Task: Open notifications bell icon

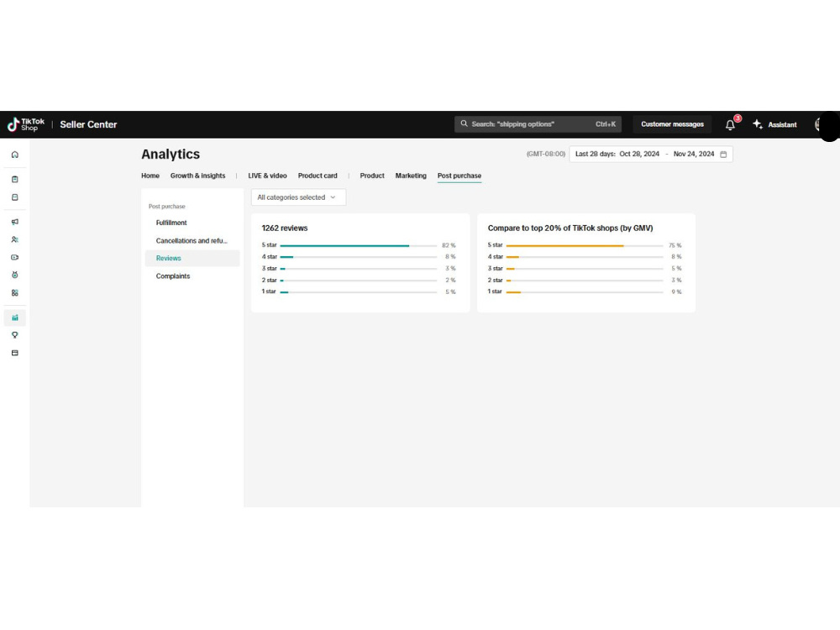Action: click(x=730, y=125)
